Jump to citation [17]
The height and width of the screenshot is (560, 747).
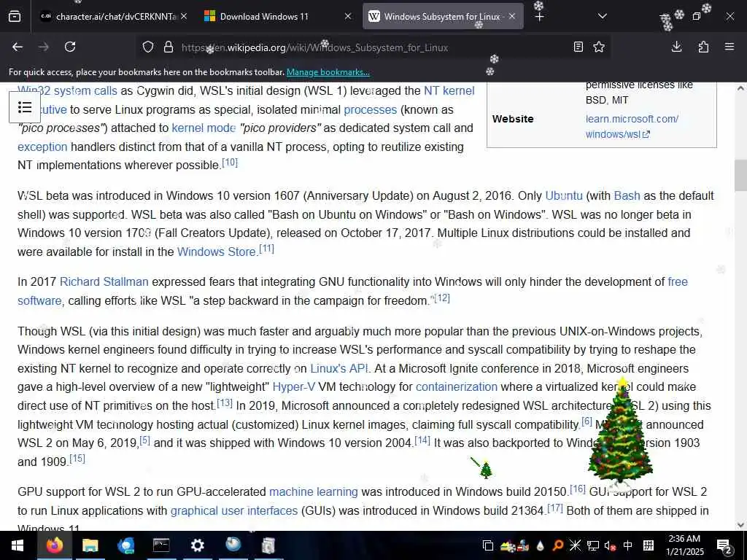coord(555,508)
